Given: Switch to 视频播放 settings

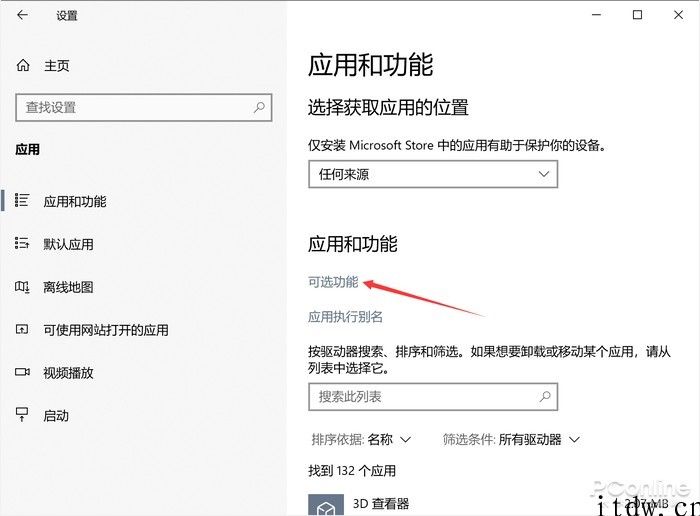Looking at the screenshot, I should point(68,373).
